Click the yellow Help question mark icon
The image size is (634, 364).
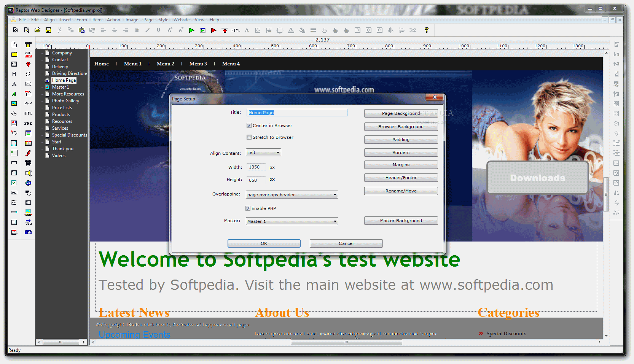[x=427, y=30]
